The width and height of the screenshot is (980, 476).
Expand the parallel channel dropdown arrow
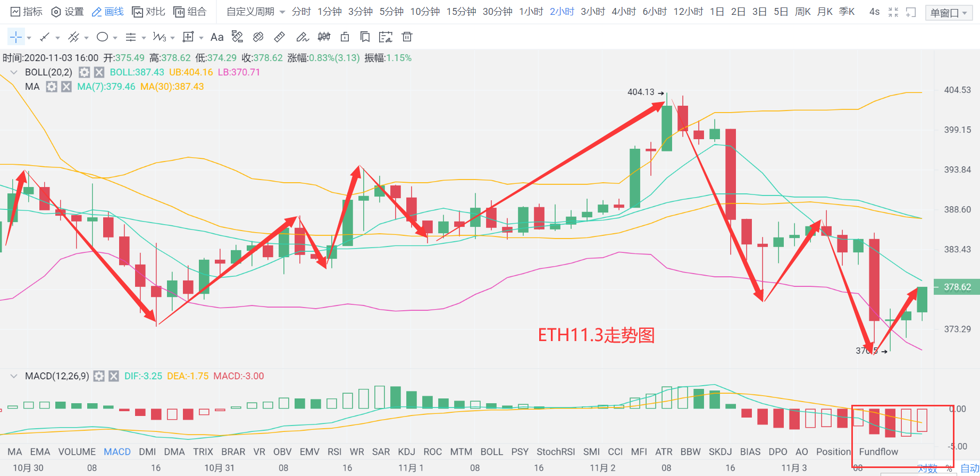tap(86, 38)
